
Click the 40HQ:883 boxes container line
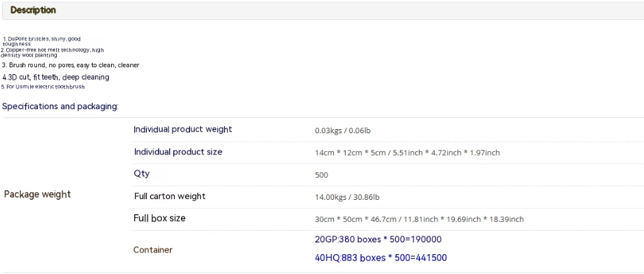[381, 258]
